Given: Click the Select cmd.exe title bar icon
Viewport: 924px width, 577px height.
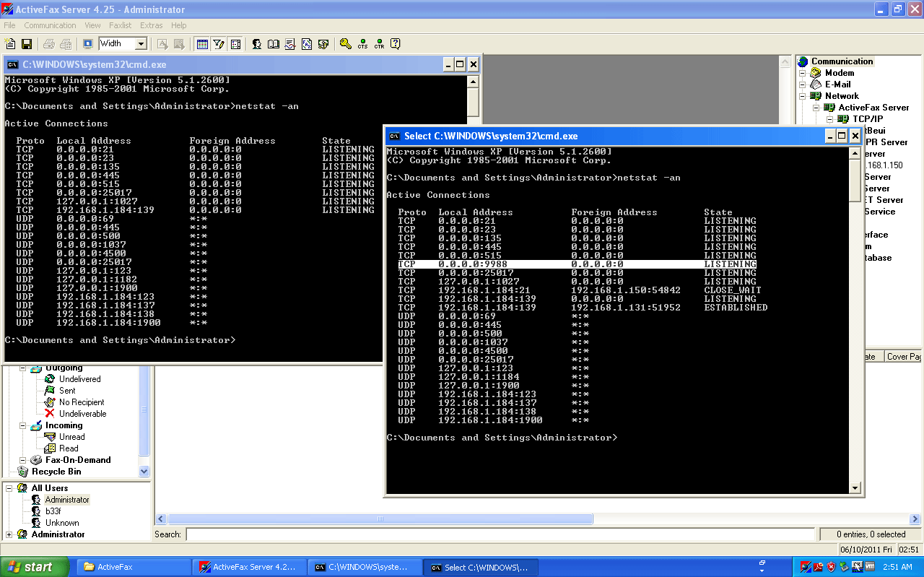Looking at the screenshot, I should pos(394,136).
